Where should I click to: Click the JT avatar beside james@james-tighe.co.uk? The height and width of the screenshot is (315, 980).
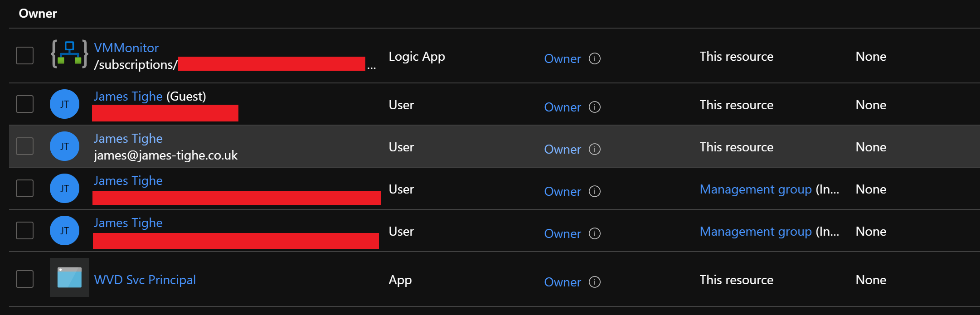pos(64,146)
